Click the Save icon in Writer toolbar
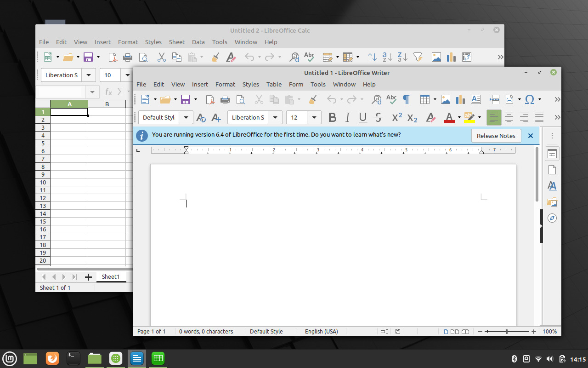 click(186, 99)
